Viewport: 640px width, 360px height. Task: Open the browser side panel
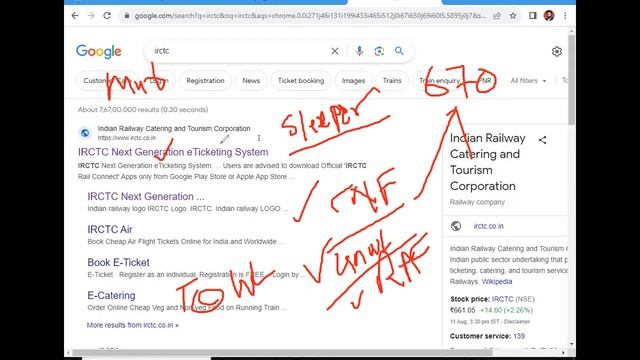point(533,16)
